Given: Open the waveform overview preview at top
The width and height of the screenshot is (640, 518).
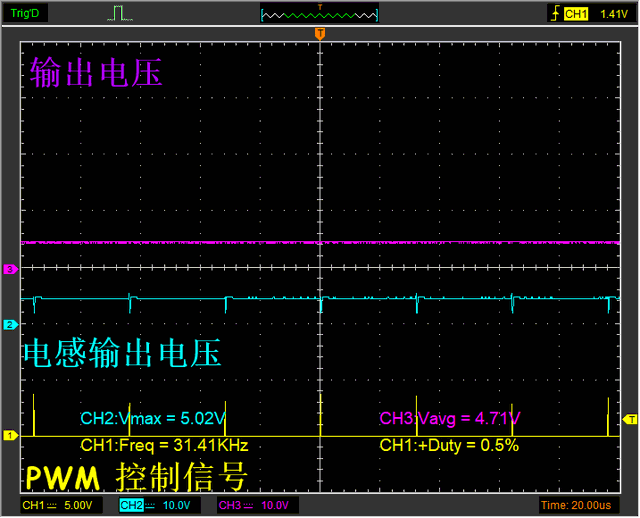Looking at the screenshot, I should point(319,14).
